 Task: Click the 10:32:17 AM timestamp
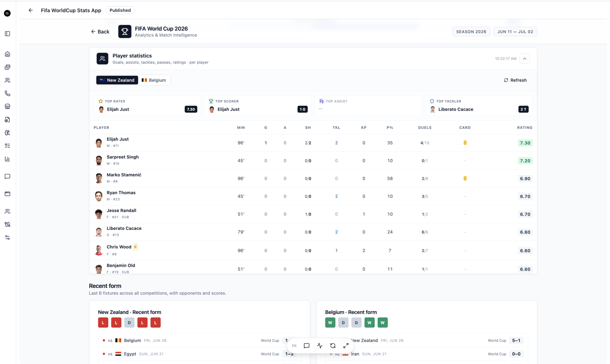click(x=506, y=59)
